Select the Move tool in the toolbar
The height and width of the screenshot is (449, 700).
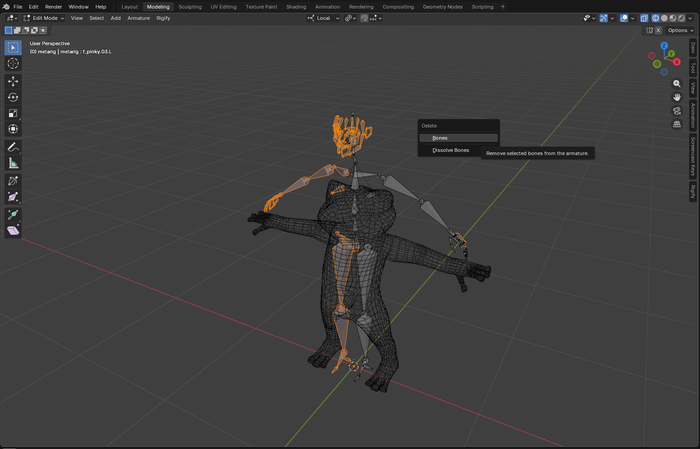(13, 81)
